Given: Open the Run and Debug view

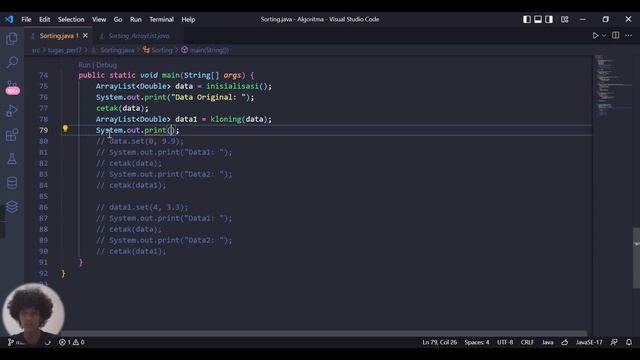Looking at the screenshot, I should 12,111.
